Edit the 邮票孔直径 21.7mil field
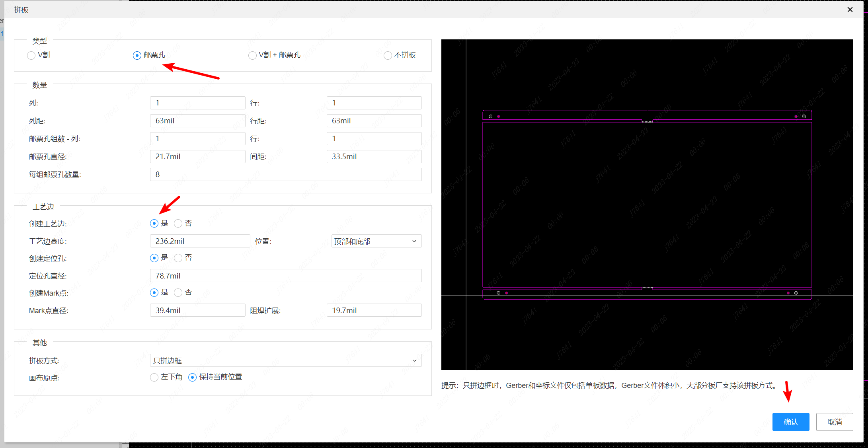The height and width of the screenshot is (448, 868). [197, 156]
